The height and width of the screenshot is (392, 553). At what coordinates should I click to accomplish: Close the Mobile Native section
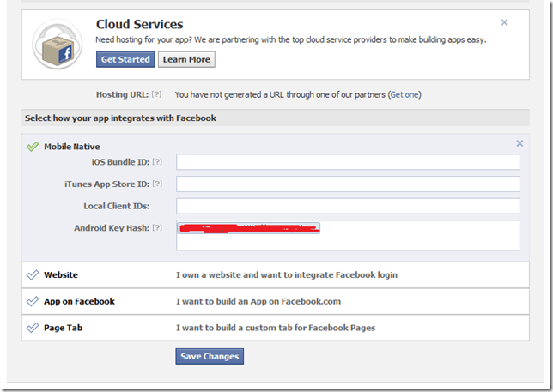[520, 144]
